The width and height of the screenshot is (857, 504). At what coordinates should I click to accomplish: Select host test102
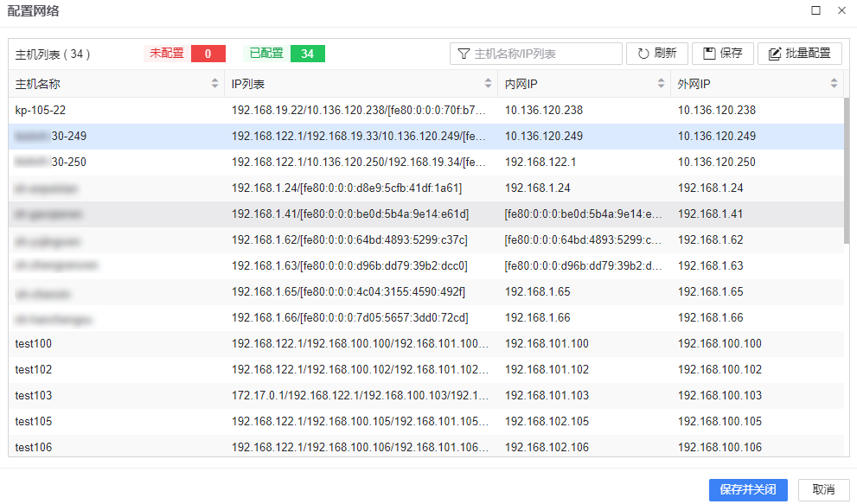pos(34,369)
